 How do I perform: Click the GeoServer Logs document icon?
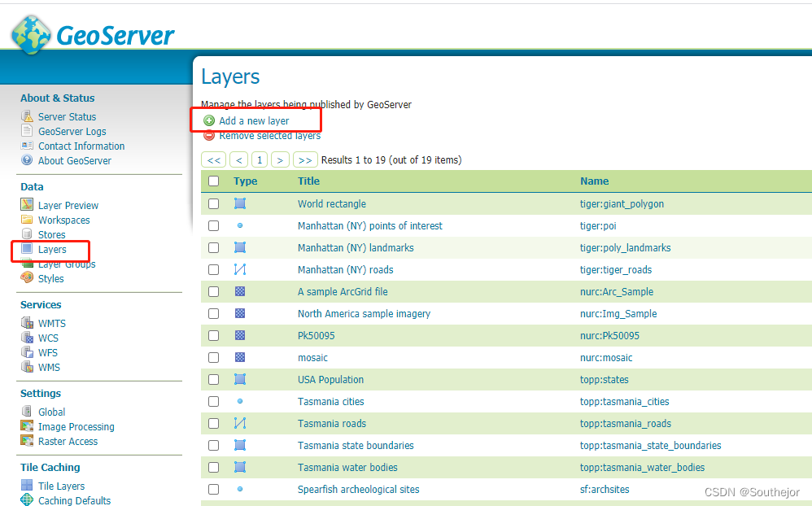[27, 130]
